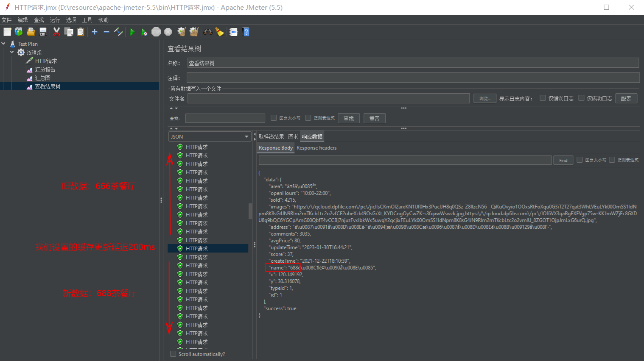Select the 汇总报告 listener node
This screenshot has width=644, height=361.
pyautogui.click(x=45, y=69)
